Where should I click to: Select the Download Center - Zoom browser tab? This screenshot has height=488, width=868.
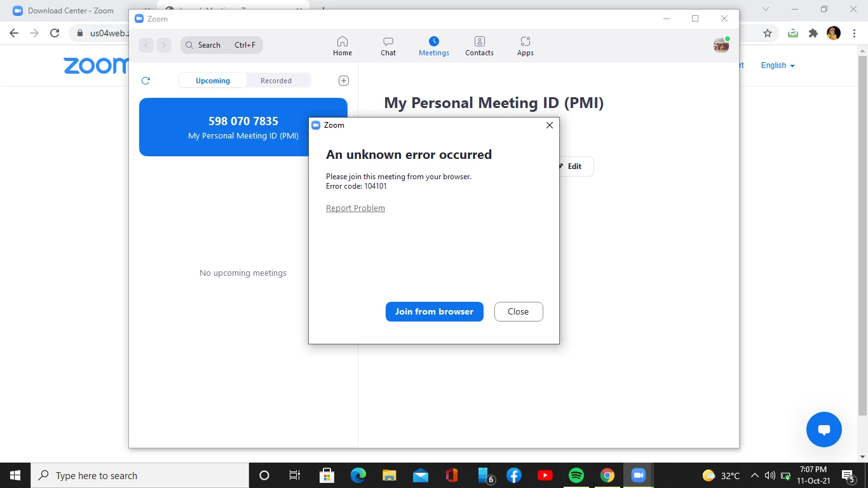coord(70,11)
